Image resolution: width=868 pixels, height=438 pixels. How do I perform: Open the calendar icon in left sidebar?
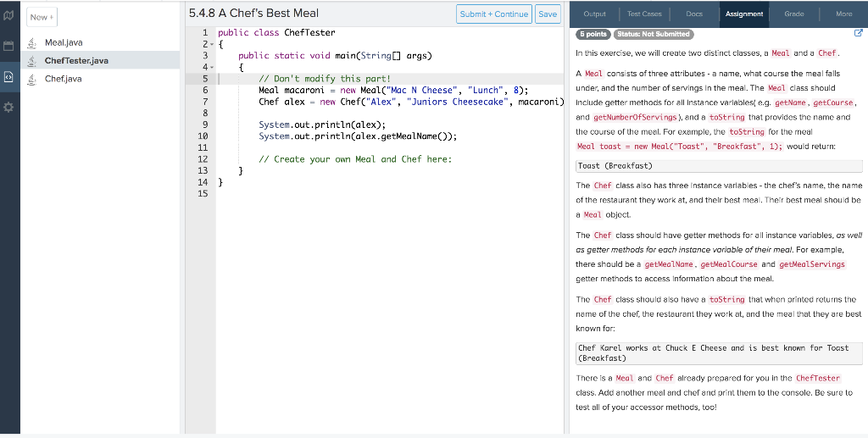(8, 46)
